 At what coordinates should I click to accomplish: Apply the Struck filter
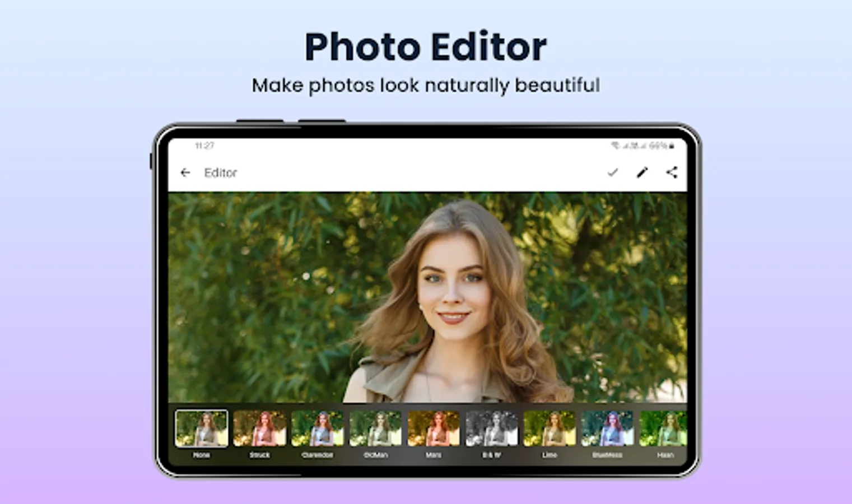[x=259, y=428]
